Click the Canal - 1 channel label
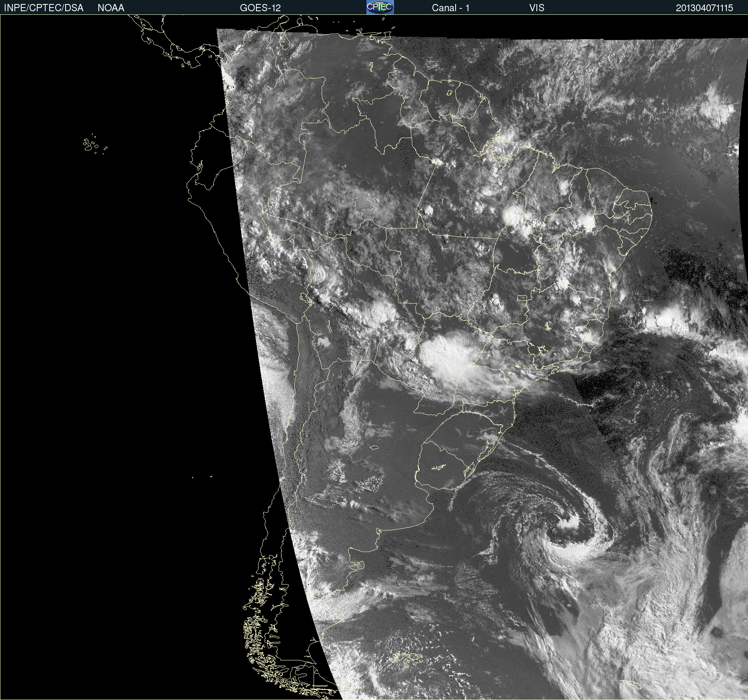 coord(450,8)
